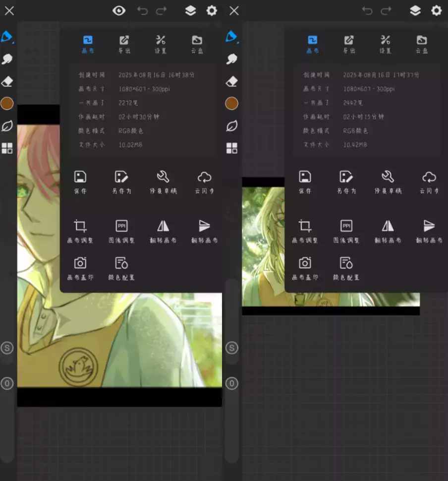Open brown color swatch in left screenshot
This screenshot has width=448, height=481.
pos(7,103)
